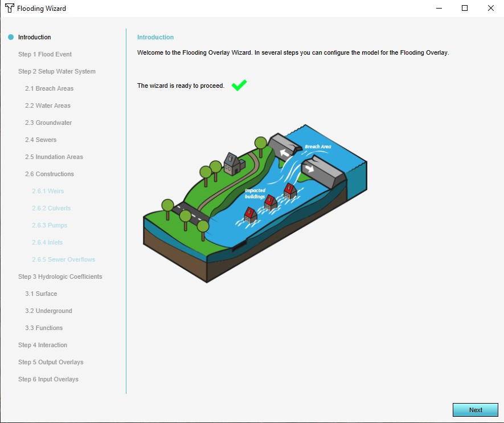Go to 2.5 Inundation Areas

point(54,157)
